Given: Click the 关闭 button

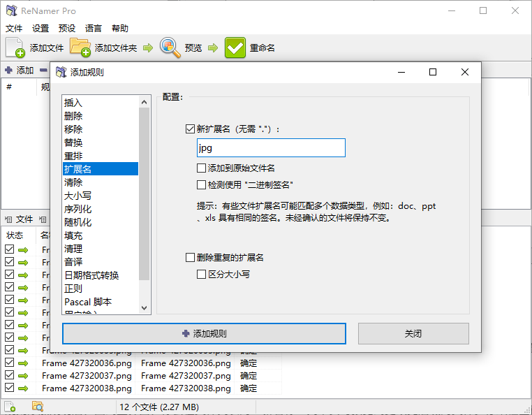Looking at the screenshot, I should pos(413,333).
